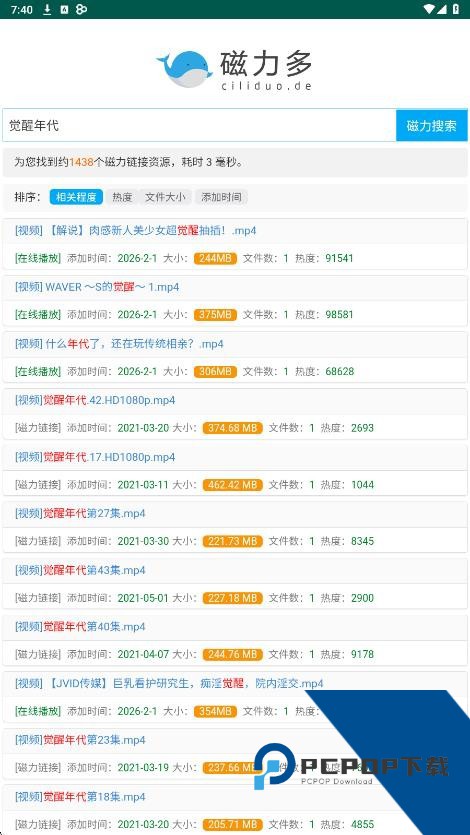Select date 2021-03-19
470x835 pixels.
click(x=143, y=767)
